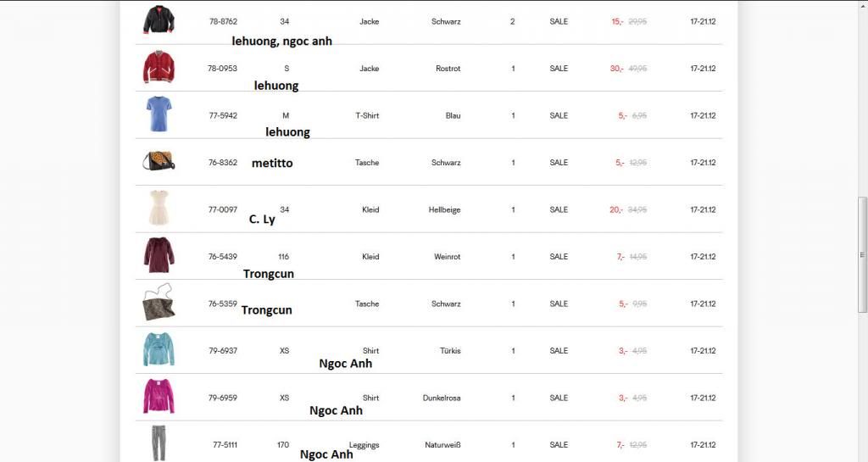Viewport: 868px width, 462px height.
Task: Open the light beige dress thumbnail
Action: point(159,209)
